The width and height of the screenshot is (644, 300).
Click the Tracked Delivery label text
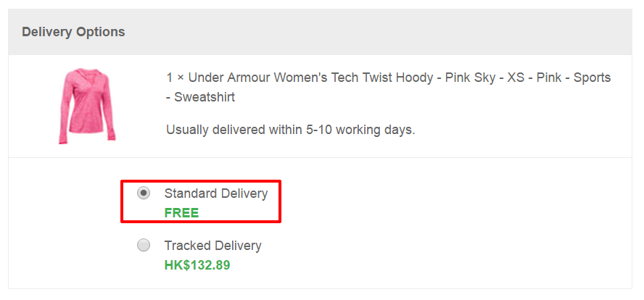[212, 246]
